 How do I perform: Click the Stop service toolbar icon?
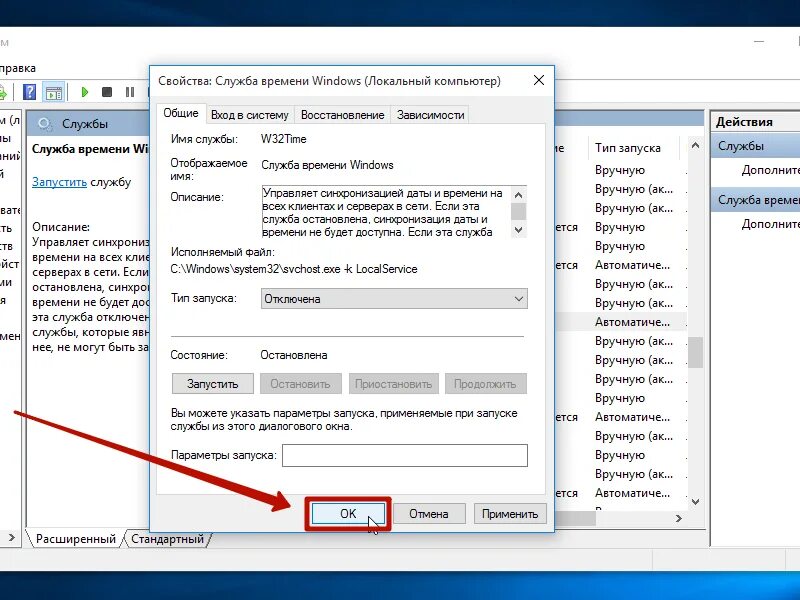pyautogui.click(x=107, y=92)
